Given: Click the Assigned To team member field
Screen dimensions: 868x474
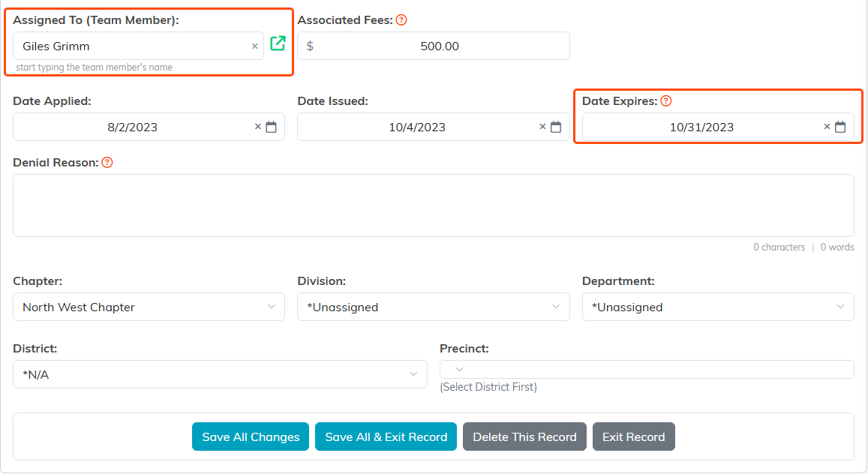Looking at the screenshot, I should (x=138, y=46).
